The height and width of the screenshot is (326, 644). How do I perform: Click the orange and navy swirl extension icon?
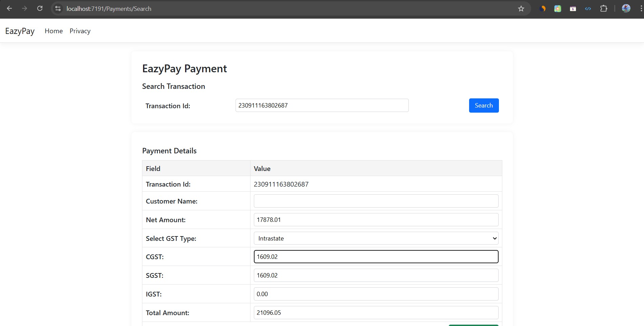542,8
